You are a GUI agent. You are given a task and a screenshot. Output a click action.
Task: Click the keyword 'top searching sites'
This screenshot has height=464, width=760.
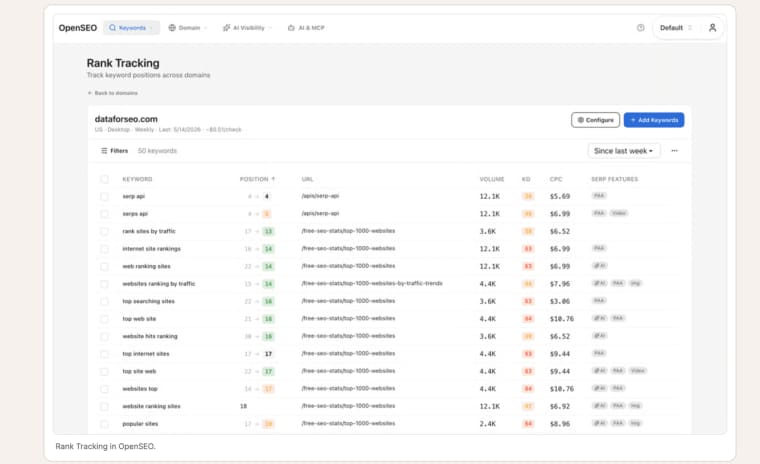[x=148, y=301]
